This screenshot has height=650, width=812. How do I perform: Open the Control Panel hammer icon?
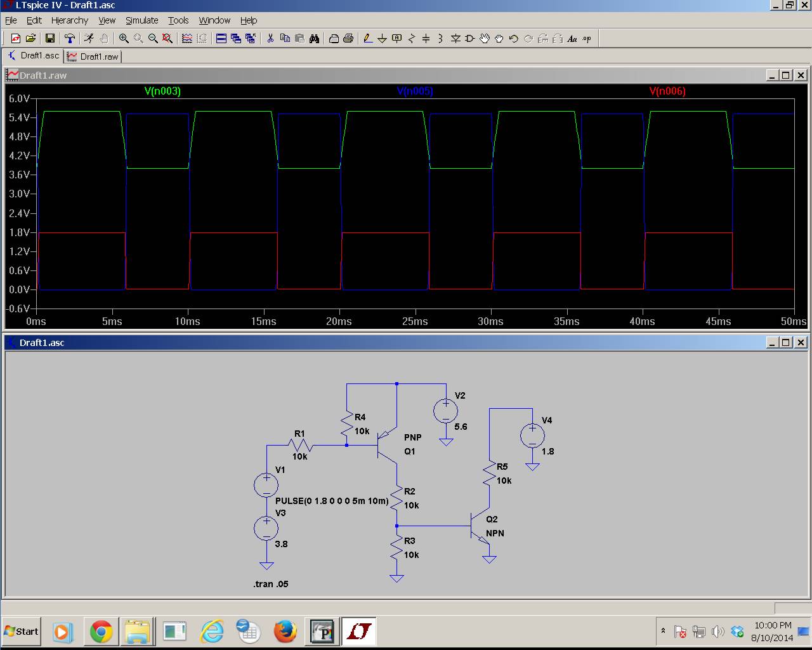[x=70, y=39]
